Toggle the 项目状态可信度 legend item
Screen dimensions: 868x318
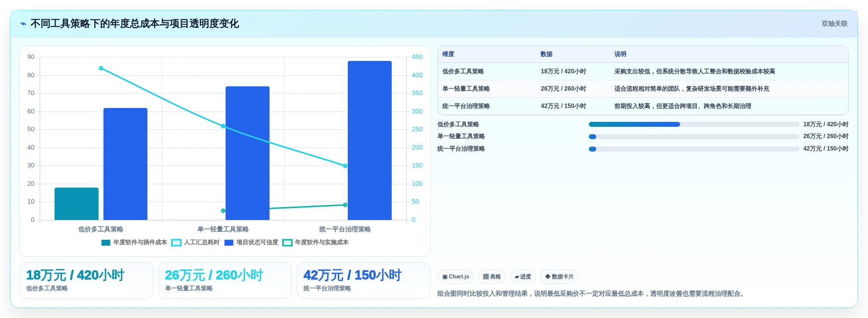pyautogui.click(x=251, y=243)
